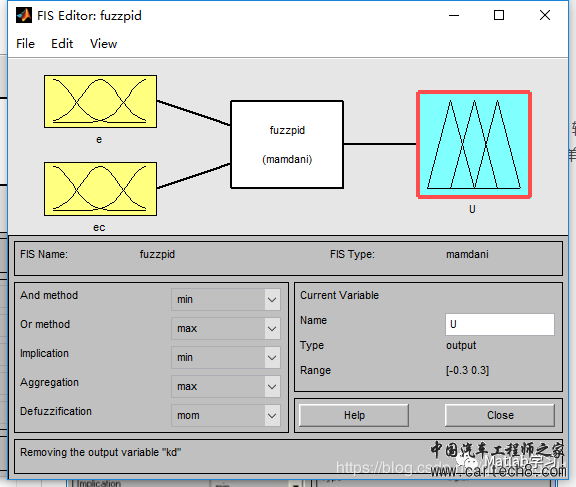Open the Edit menu

[62, 44]
